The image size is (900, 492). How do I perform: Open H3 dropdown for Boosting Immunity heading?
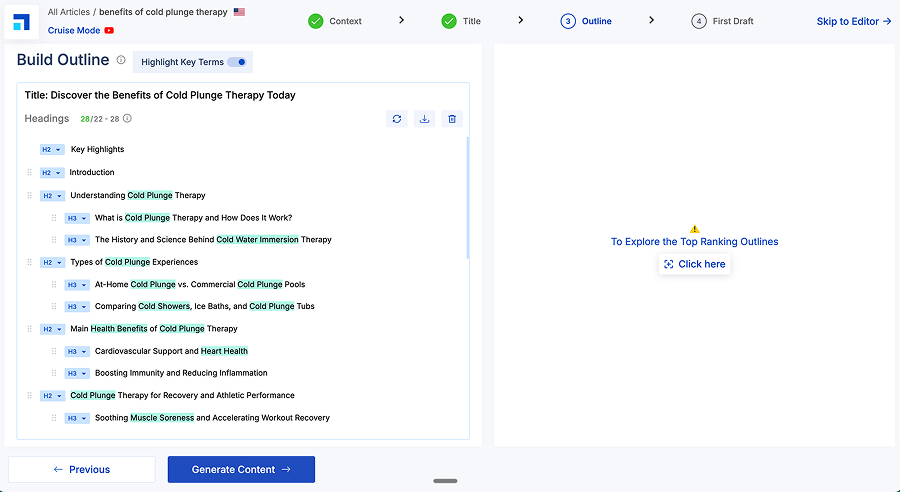(76, 373)
